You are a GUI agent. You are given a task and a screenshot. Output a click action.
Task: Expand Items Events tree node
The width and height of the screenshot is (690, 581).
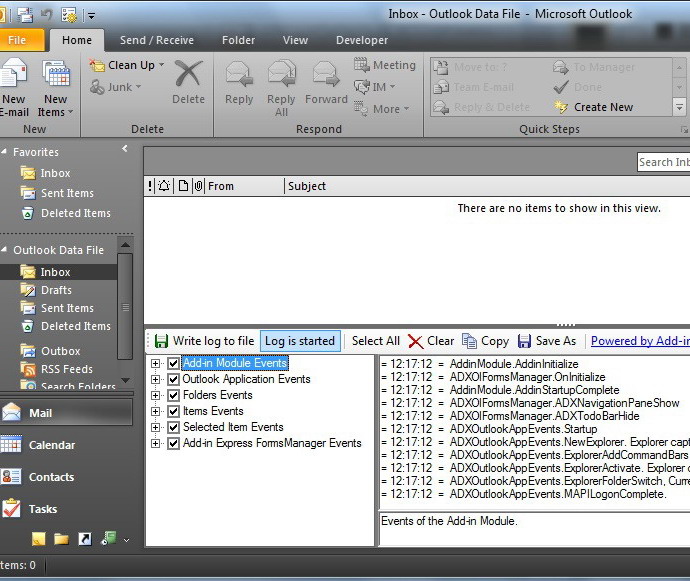(155, 411)
